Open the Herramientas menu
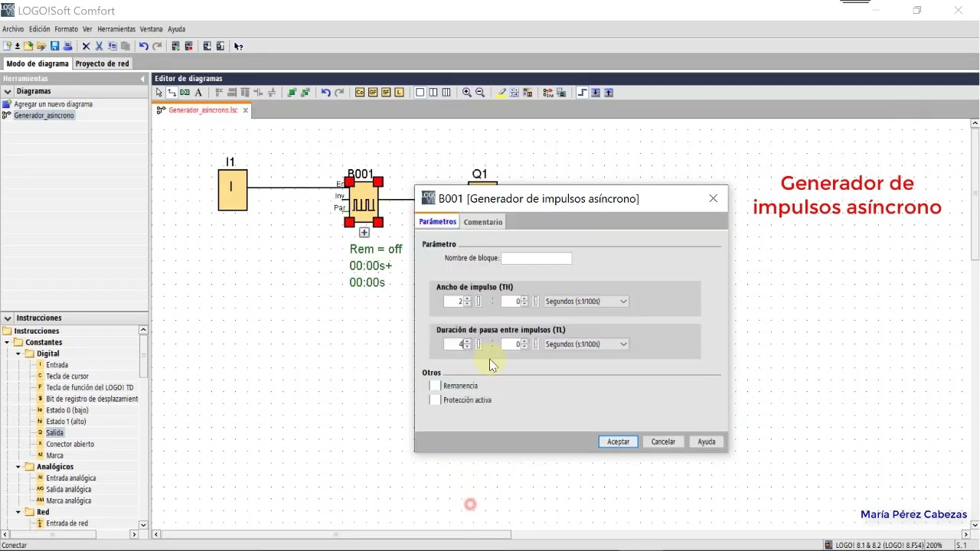The width and height of the screenshot is (980, 551). point(116,29)
